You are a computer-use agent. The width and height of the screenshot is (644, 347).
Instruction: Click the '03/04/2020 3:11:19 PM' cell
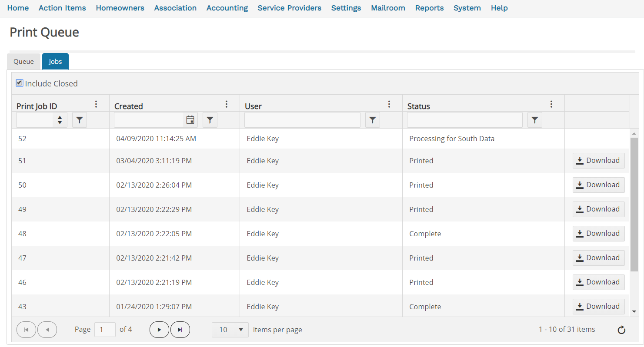(x=174, y=161)
